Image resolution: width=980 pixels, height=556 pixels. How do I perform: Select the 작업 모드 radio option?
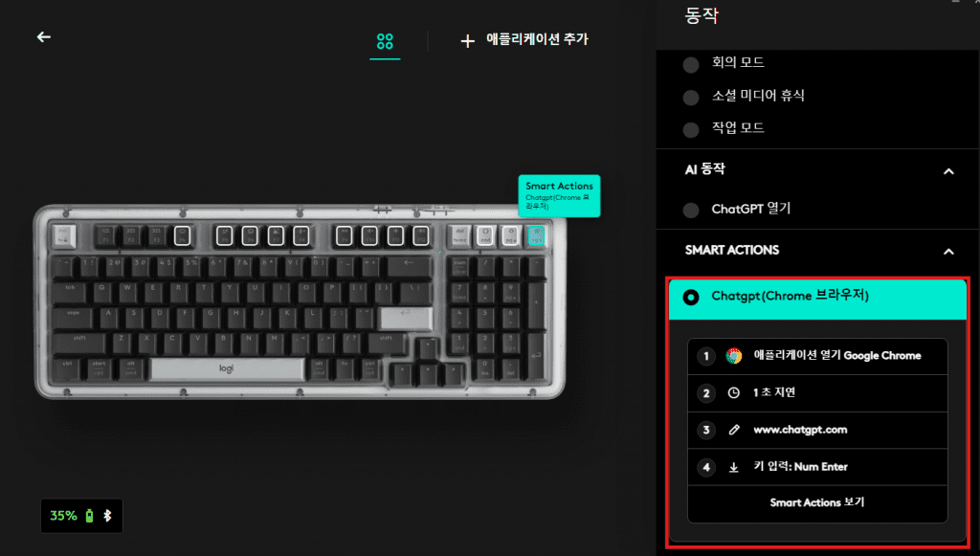pyautogui.click(x=691, y=129)
